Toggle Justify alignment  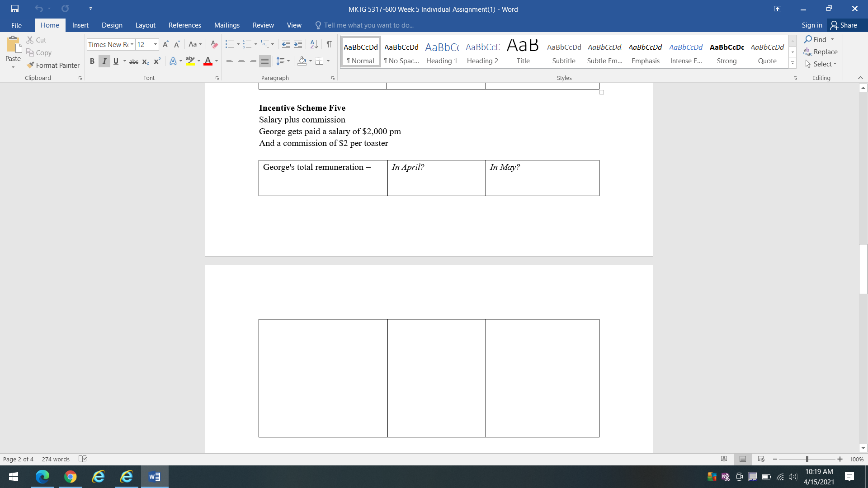tap(265, 61)
